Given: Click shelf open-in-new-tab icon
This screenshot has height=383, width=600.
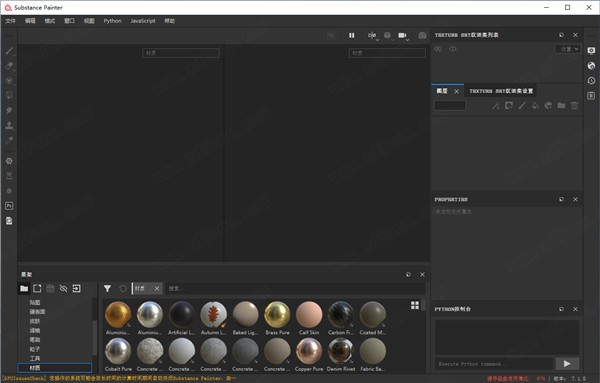Looking at the screenshot, I should [x=37, y=288].
